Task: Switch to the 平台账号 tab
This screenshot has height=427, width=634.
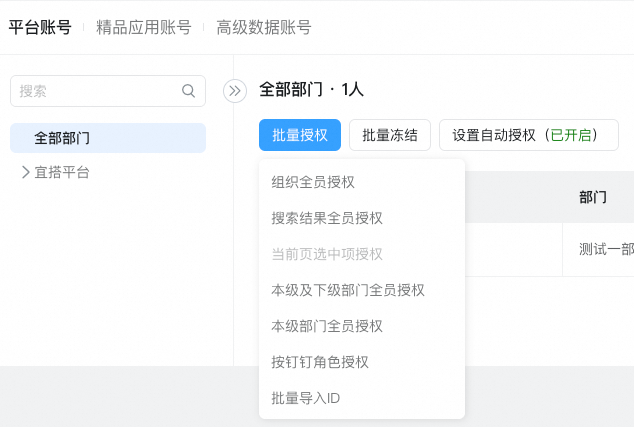Action: pos(40,27)
